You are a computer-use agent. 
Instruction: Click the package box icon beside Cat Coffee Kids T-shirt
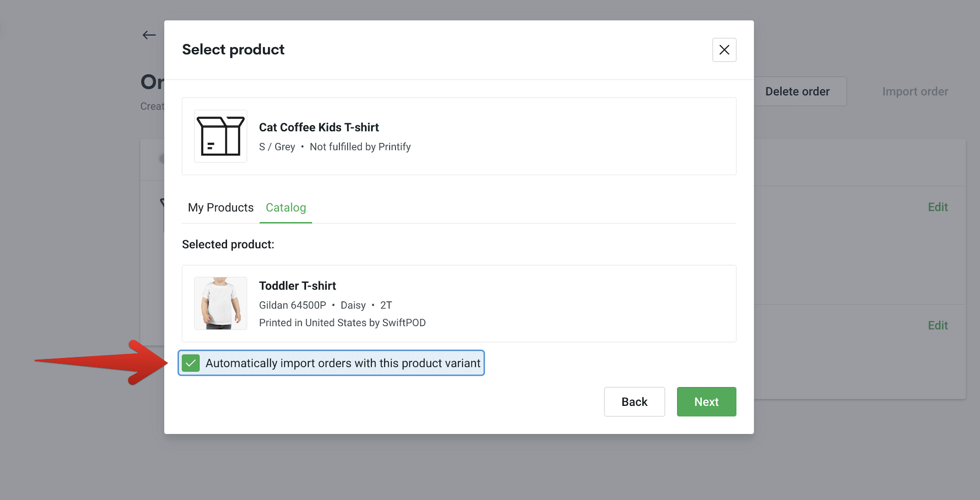(x=220, y=136)
